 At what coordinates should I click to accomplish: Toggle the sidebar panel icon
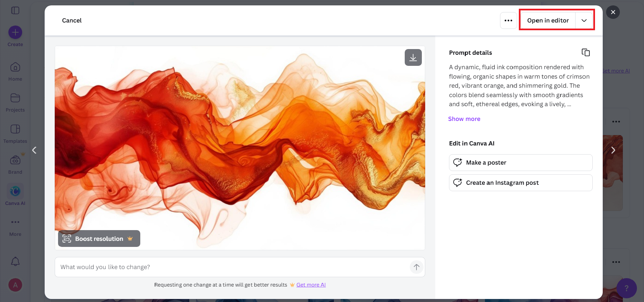pos(15,10)
